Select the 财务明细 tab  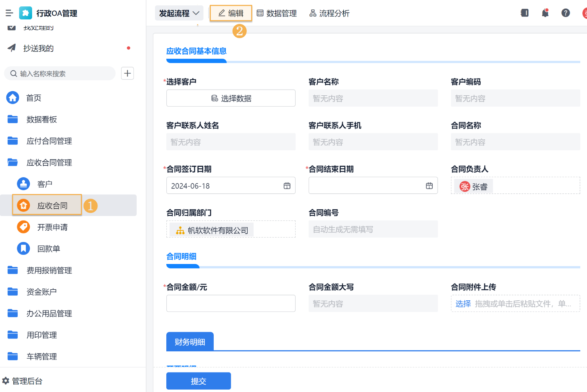190,342
